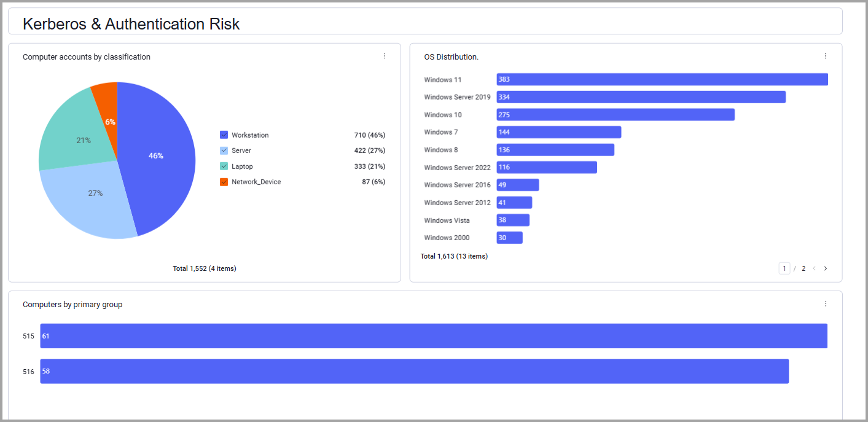Click the Computers by primary group title
Viewport: 868px width, 422px height.
72,305
